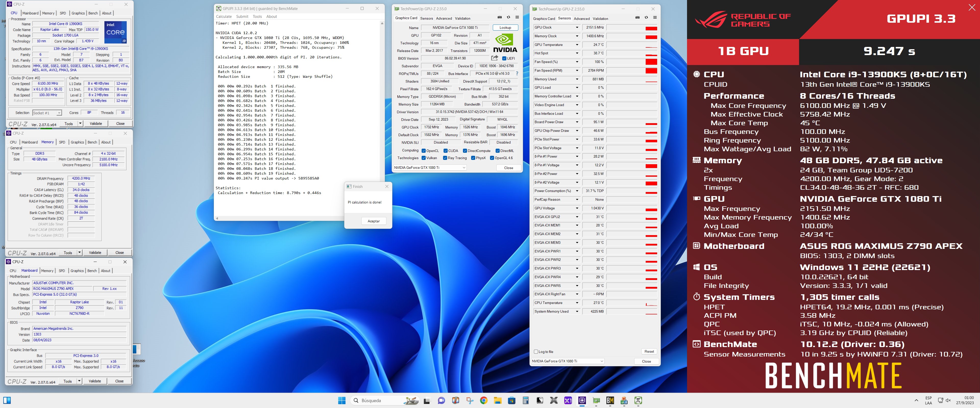Open hamburger menu in GPU-Z Sensors window
Screen dimensions: 980x408
[x=655, y=18]
